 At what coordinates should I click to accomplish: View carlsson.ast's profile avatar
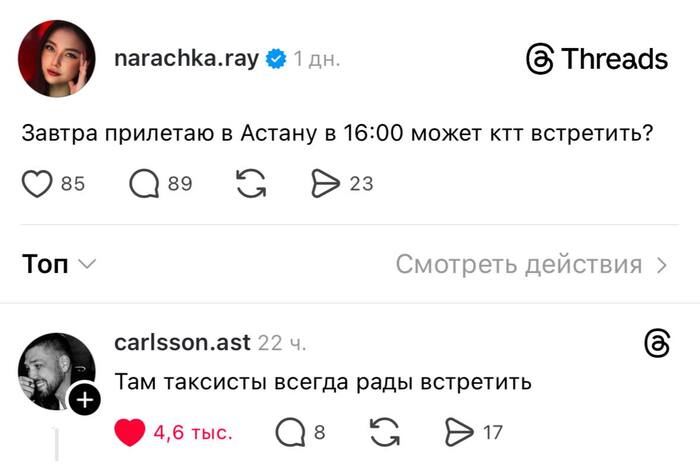pyautogui.click(x=55, y=370)
